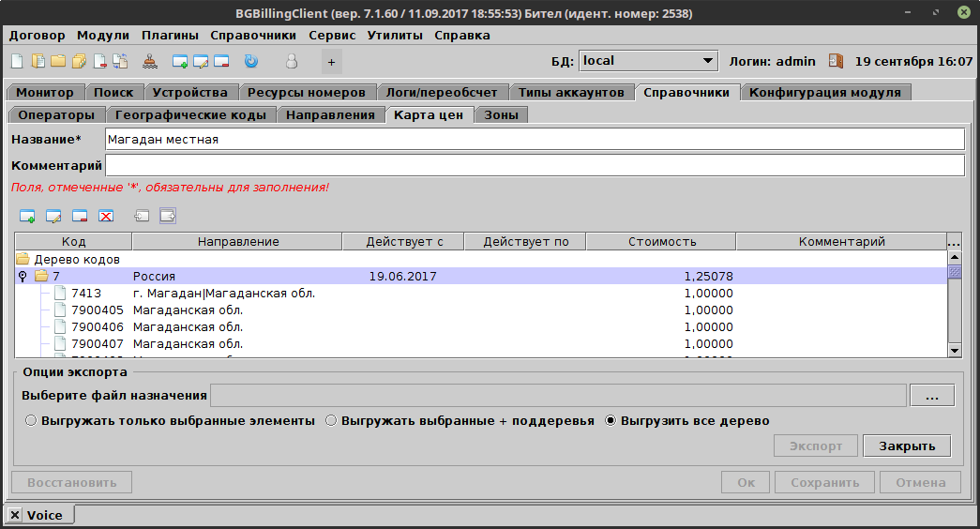Viewport: 980px width, 529px height.
Task: Switch to the Устройства tab
Action: tap(190, 93)
